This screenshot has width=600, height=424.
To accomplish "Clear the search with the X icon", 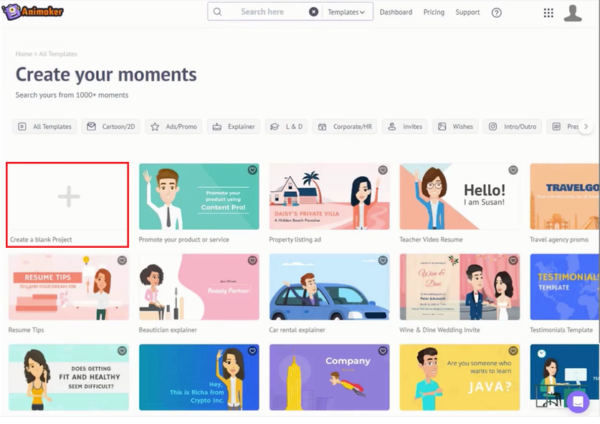I will [314, 12].
